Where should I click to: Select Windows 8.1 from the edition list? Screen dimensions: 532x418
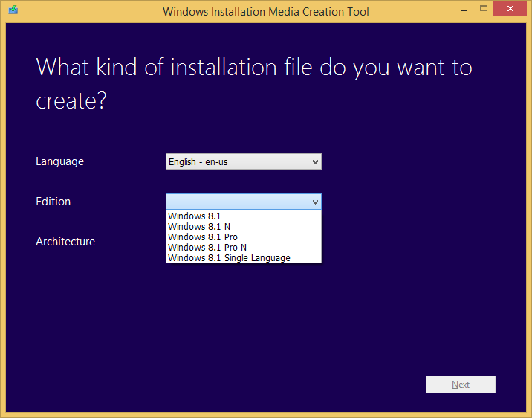coord(189,216)
